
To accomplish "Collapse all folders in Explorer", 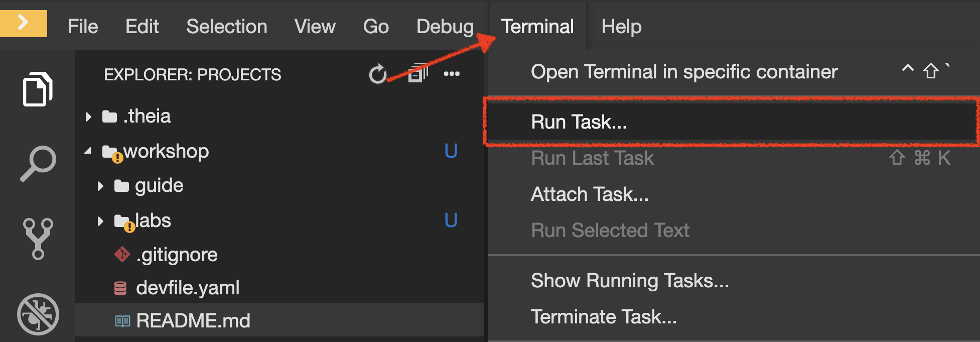I will click(418, 73).
